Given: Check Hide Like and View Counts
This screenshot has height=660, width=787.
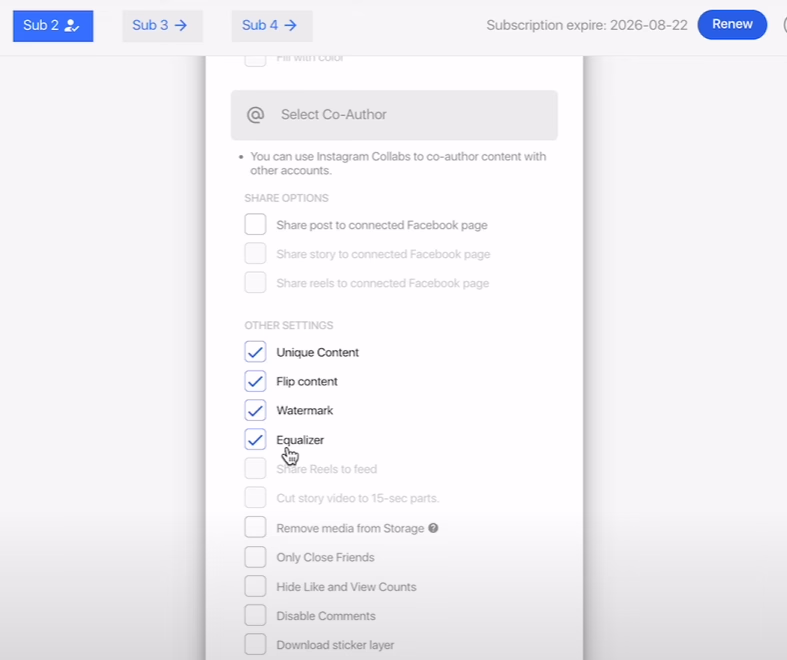Looking at the screenshot, I should pos(255,586).
